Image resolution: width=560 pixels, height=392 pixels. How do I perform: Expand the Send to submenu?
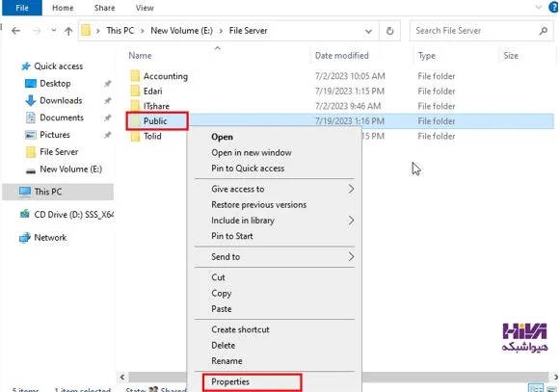click(351, 257)
